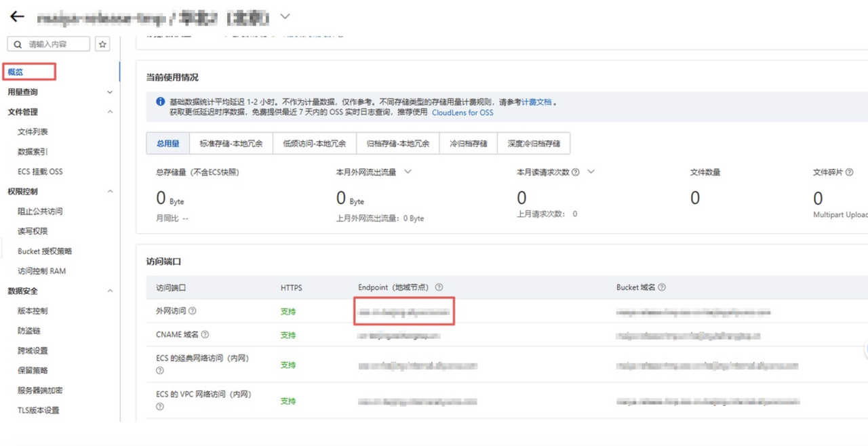Image resolution: width=868 pixels, height=446 pixels.
Task: Open the CloudLens for OSS link
Action: [462, 113]
